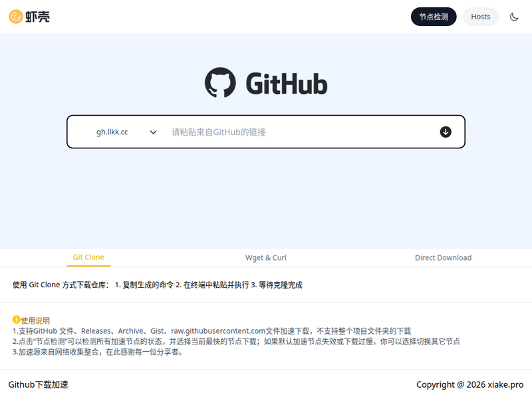Switch to the Wget & Curl tab
This screenshot has width=532, height=399.
[x=265, y=258]
